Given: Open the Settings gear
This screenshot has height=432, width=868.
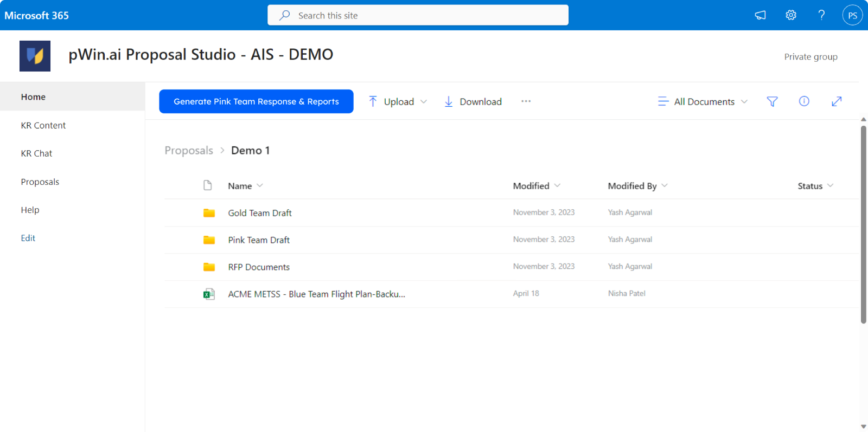Looking at the screenshot, I should tap(791, 15).
